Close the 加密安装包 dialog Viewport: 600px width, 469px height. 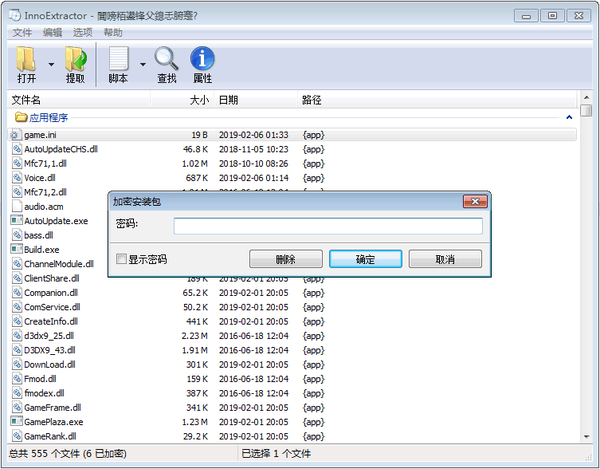[x=475, y=201]
